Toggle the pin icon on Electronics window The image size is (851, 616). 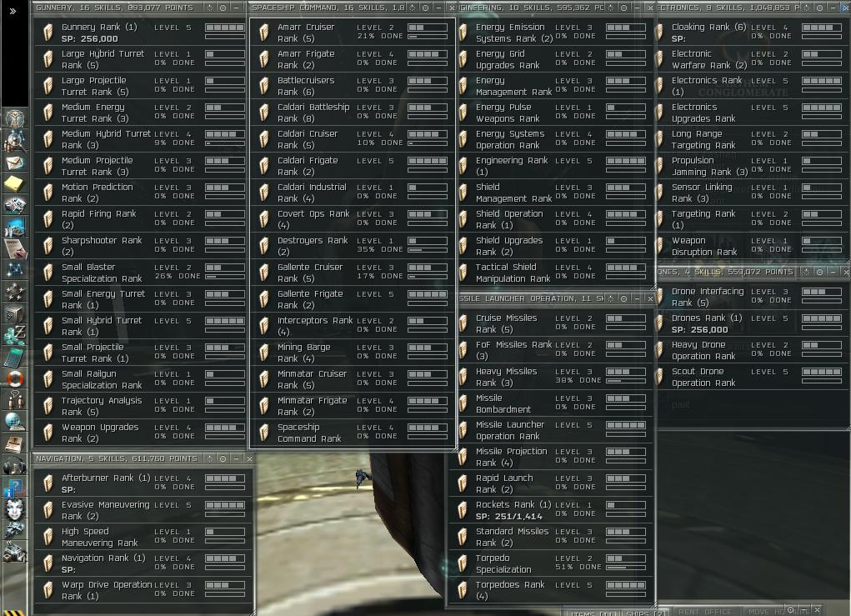[819, 8]
